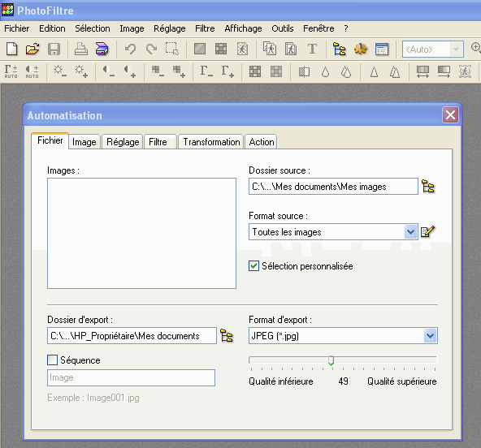Open the Sélection menu
Image resolution: width=481 pixels, height=448 pixels.
click(x=93, y=28)
